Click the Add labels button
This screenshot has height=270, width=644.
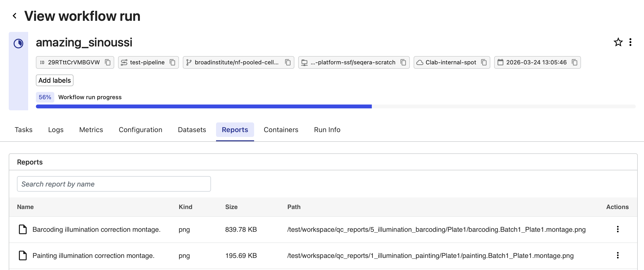pos(55,80)
